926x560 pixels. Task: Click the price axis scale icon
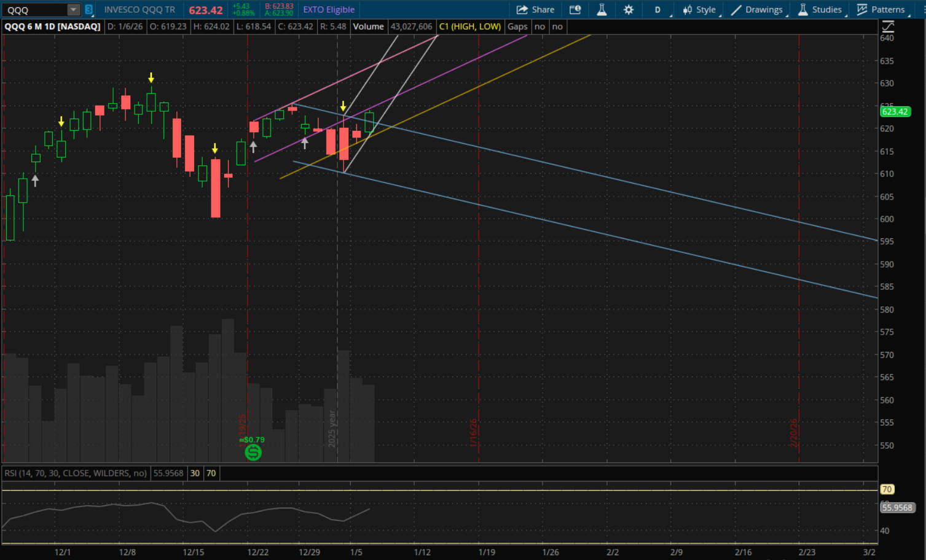click(888, 26)
